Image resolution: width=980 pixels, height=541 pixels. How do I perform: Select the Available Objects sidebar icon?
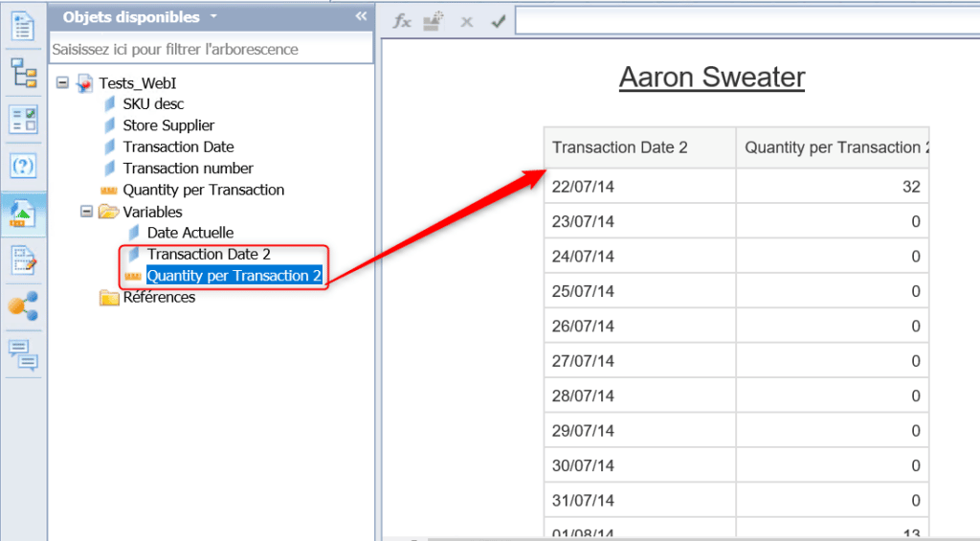22,214
